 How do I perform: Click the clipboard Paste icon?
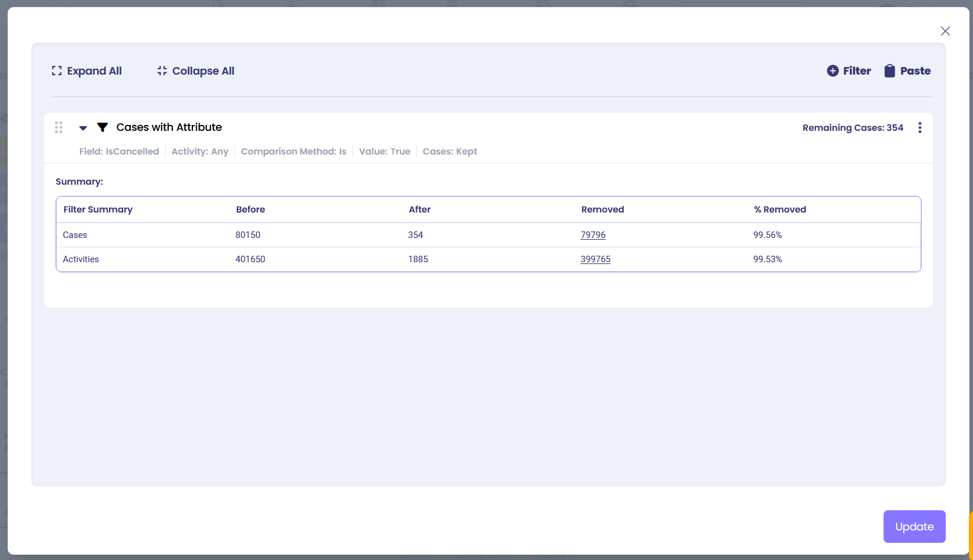point(889,71)
